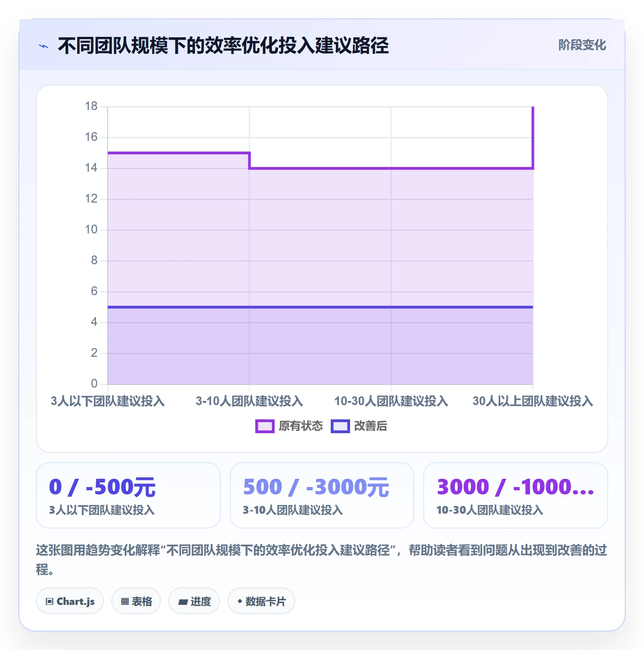
Task: Toggle the 改善后 legend swatch
Action: coord(340,426)
